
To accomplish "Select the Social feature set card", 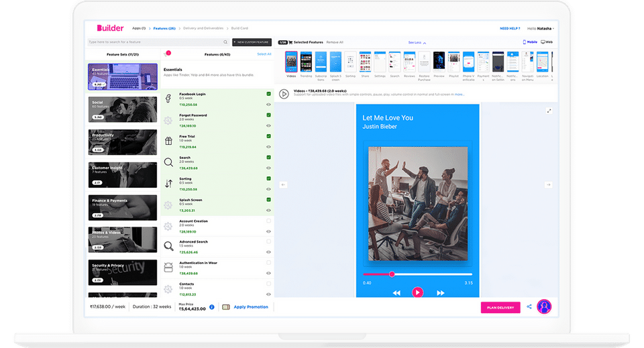I will point(122,109).
